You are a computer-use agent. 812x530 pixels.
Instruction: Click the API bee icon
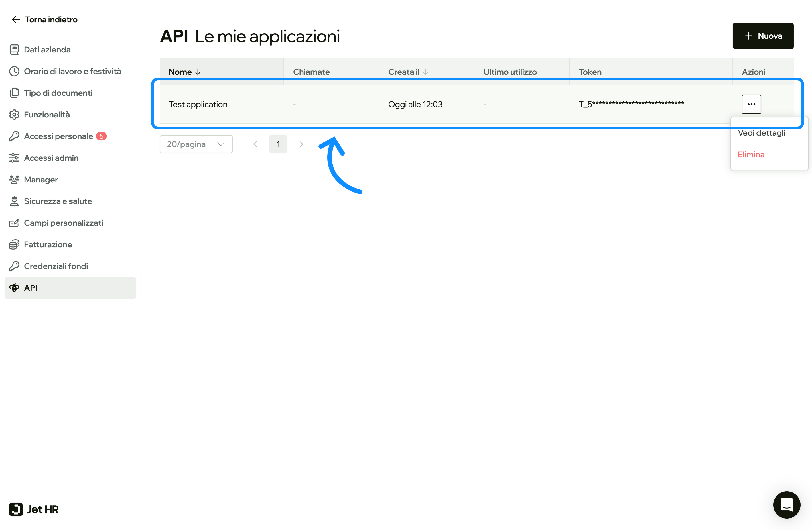(x=14, y=288)
